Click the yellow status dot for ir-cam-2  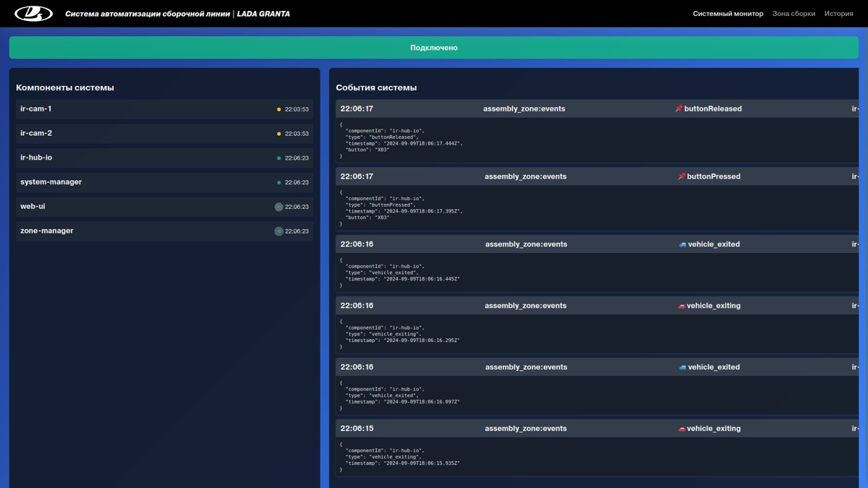coord(279,134)
